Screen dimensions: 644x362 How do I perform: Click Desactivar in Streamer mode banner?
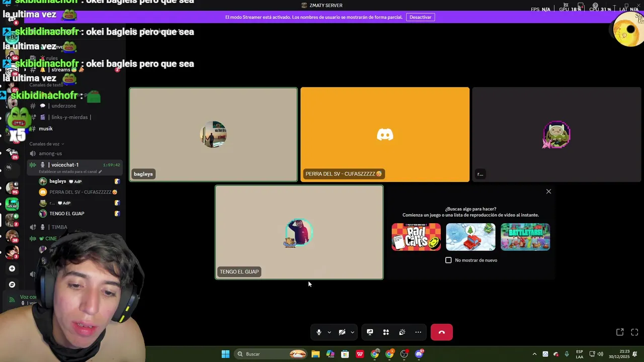point(420,17)
